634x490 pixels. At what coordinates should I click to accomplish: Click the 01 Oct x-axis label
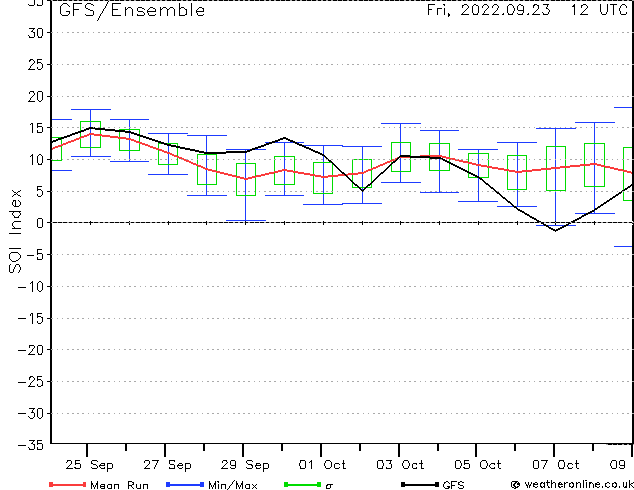click(322, 465)
